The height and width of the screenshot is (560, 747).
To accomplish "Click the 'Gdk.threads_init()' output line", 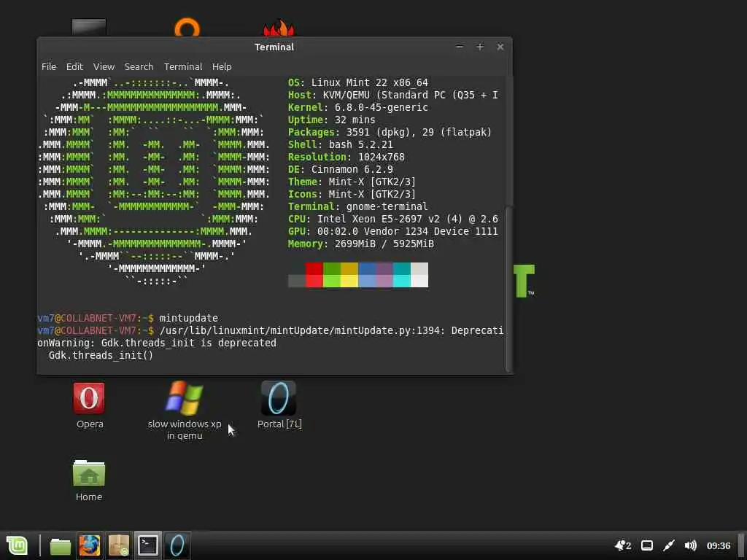I will click(x=101, y=355).
